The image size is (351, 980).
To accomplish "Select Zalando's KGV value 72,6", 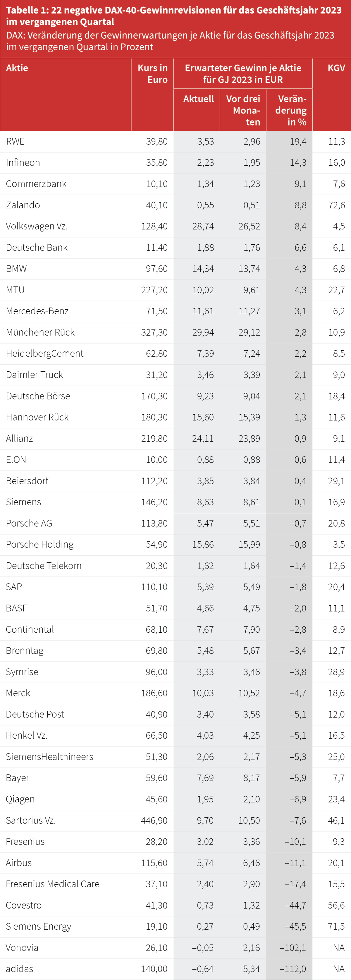I will pyautogui.click(x=337, y=205).
